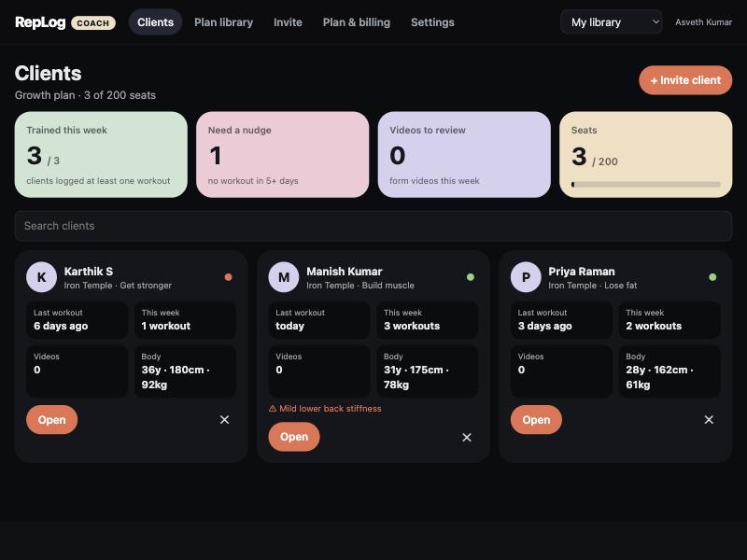Click Karthik's body stats "36y · 180cm · 92kg"

pyautogui.click(x=176, y=377)
